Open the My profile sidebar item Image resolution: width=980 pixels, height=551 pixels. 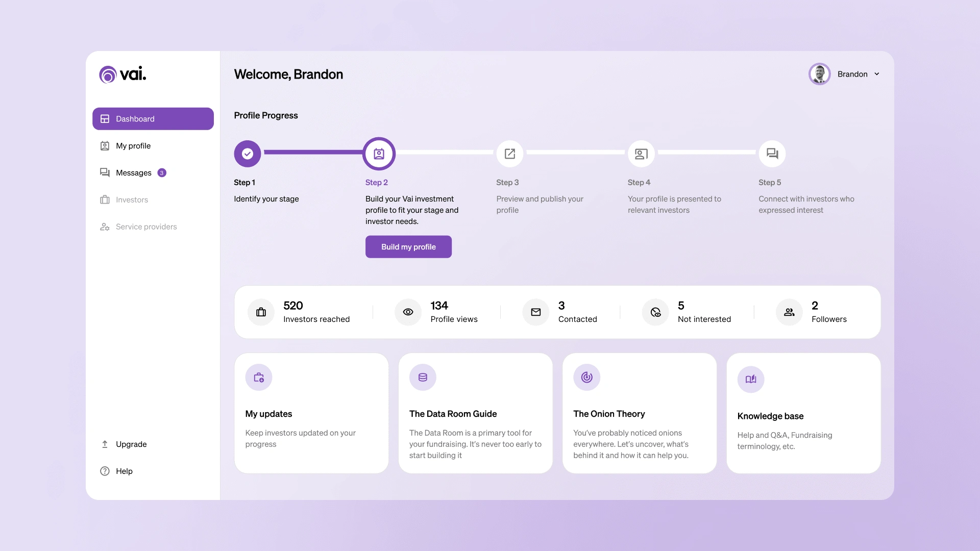click(x=133, y=146)
